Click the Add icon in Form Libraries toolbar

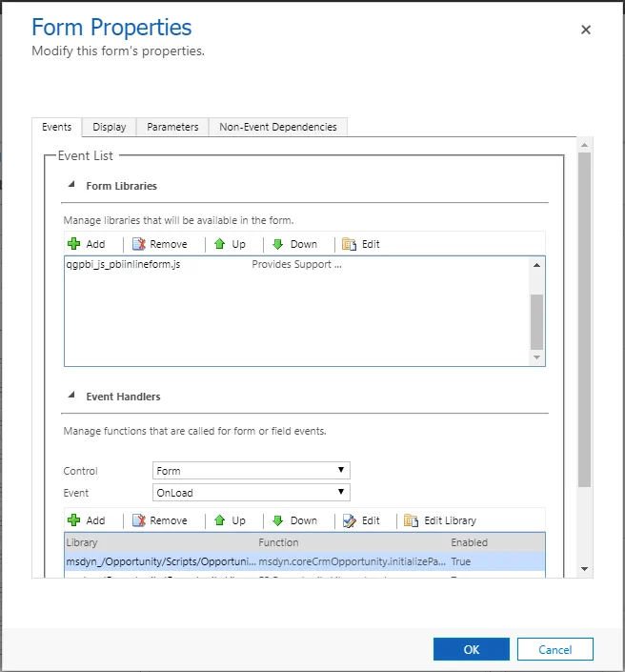tap(73, 244)
